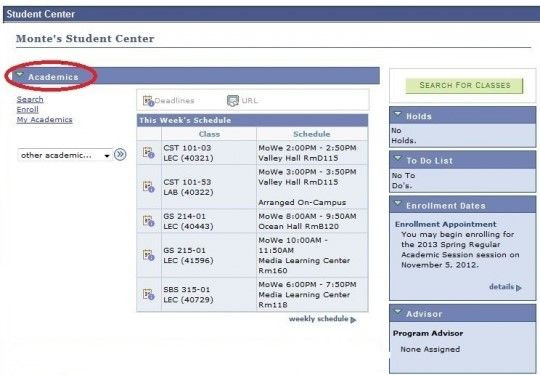Click the URL icon
Viewport: 540px width, 375px height.
[x=233, y=101]
